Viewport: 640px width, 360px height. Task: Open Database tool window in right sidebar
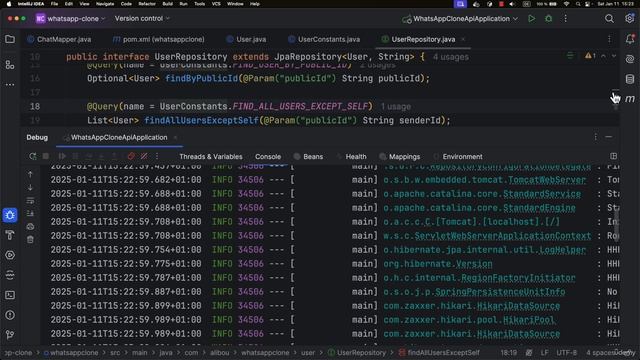[630, 79]
